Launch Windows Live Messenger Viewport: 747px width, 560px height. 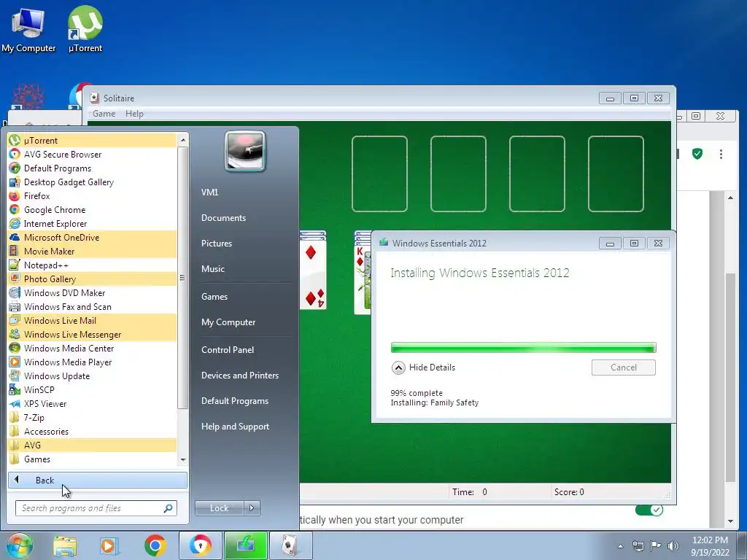click(x=92, y=334)
